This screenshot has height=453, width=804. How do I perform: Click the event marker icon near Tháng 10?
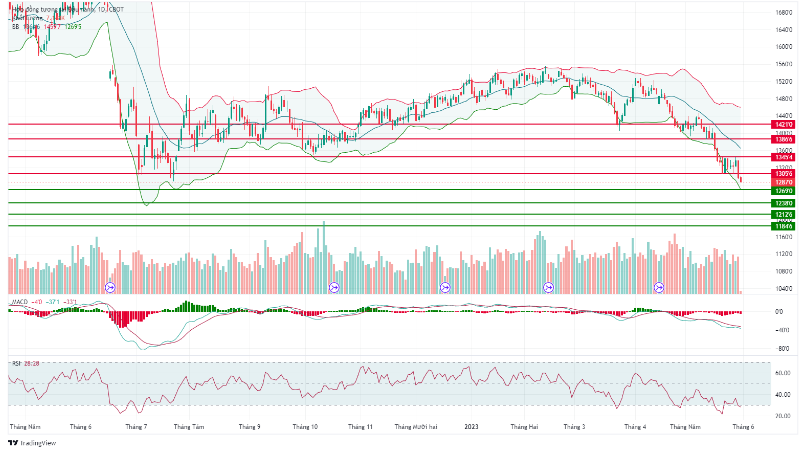(x=334, y=287)
